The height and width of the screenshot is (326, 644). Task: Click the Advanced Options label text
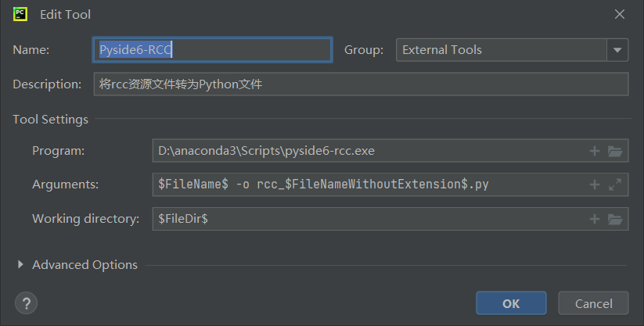[85, 265]
